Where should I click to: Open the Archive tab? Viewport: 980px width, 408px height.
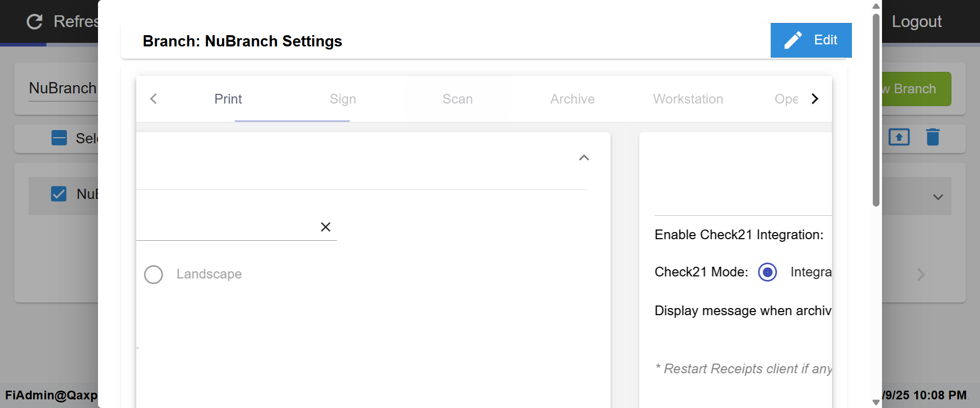point(572,99)
